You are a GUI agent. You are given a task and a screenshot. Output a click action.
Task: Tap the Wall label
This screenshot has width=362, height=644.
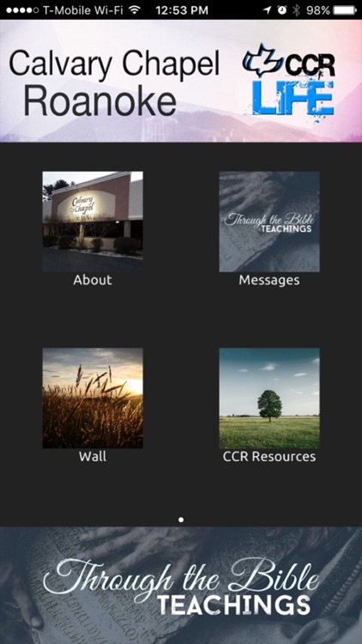(93, 457)
